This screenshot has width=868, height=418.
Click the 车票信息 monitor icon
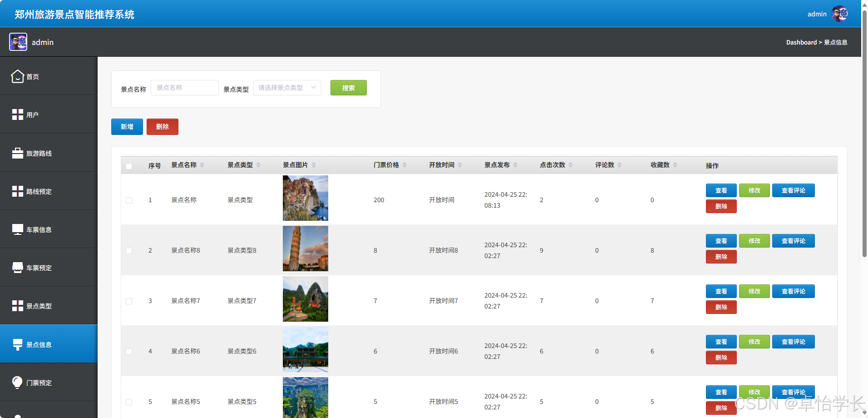click(x=18, y=229)
